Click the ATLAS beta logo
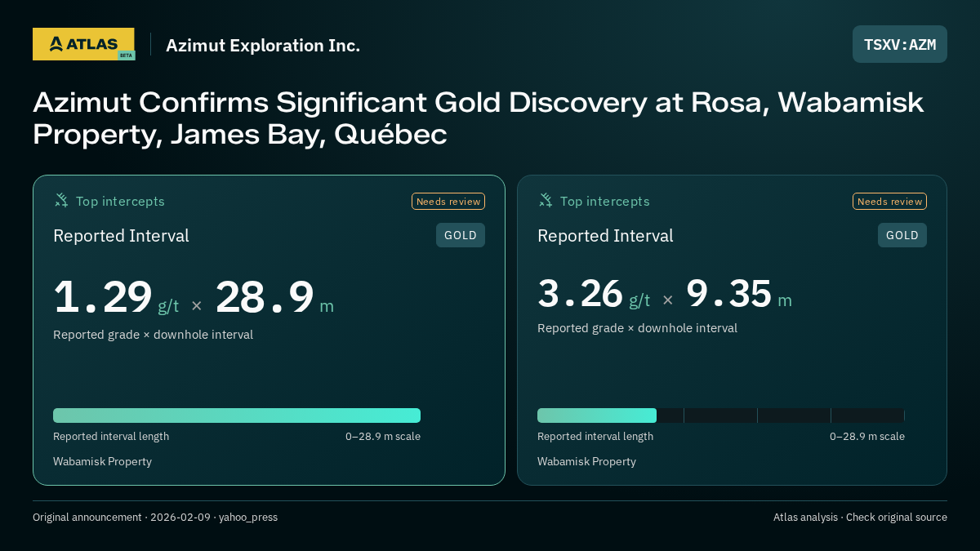The height and width of the screenshot is (551, 980). point(84,44)
